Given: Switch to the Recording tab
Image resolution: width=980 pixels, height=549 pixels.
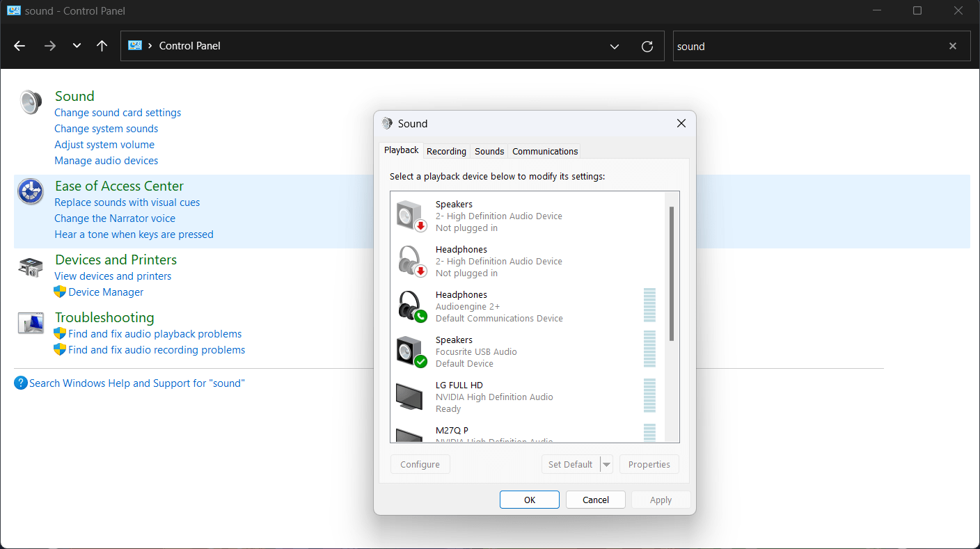Looking at the screenshot, I should coord(446,151).
